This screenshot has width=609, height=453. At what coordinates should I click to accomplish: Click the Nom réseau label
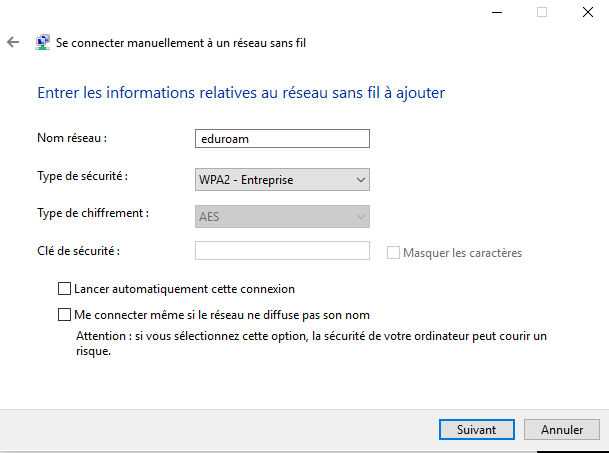coord(72,138)
